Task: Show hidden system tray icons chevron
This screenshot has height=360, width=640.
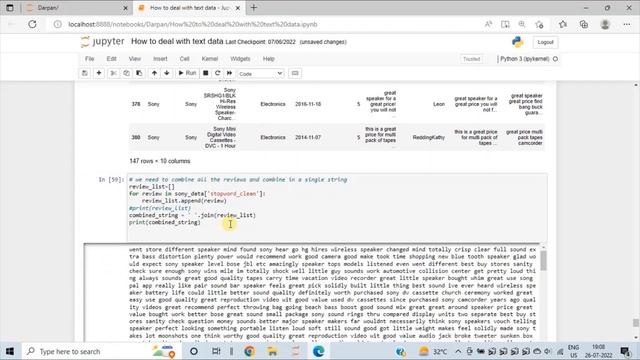Action: point(458,351)
